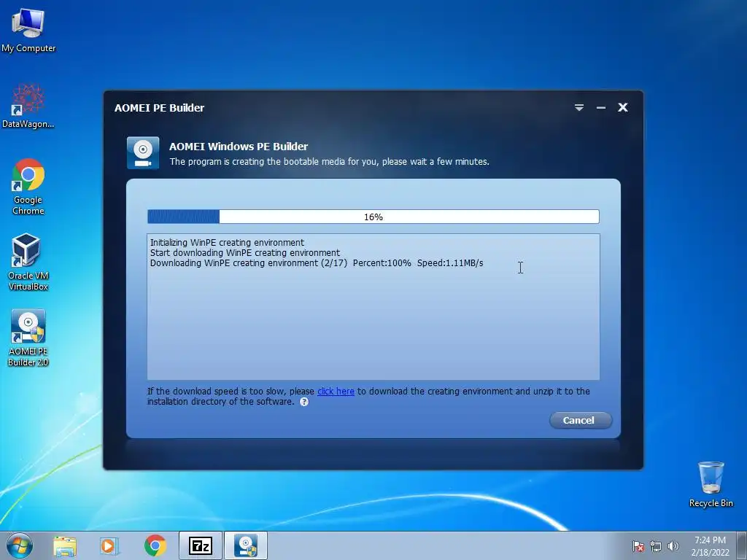
Task: Open the volume speaker tray icon
Action: pyautogui.click(x=673, y=546)
